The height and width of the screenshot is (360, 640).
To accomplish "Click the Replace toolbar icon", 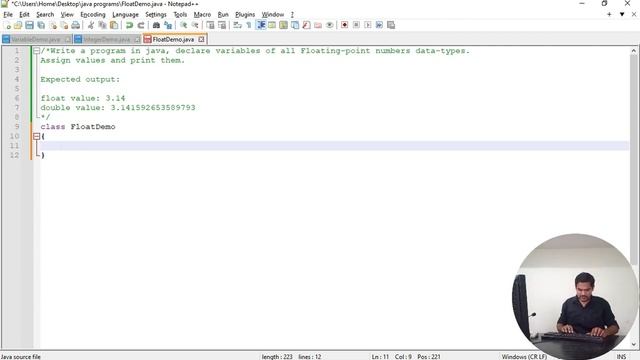I will pyautogui.click(x=168, y=25).
